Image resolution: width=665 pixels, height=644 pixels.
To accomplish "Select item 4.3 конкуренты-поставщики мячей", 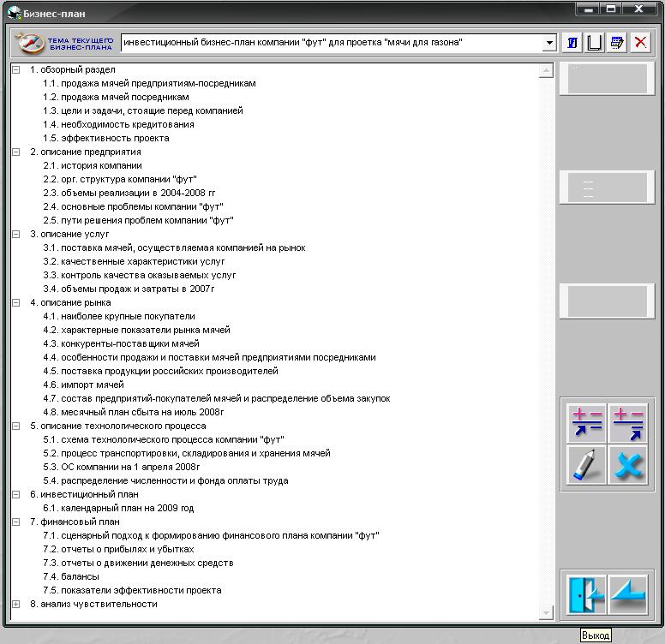I will coord(121,343).
